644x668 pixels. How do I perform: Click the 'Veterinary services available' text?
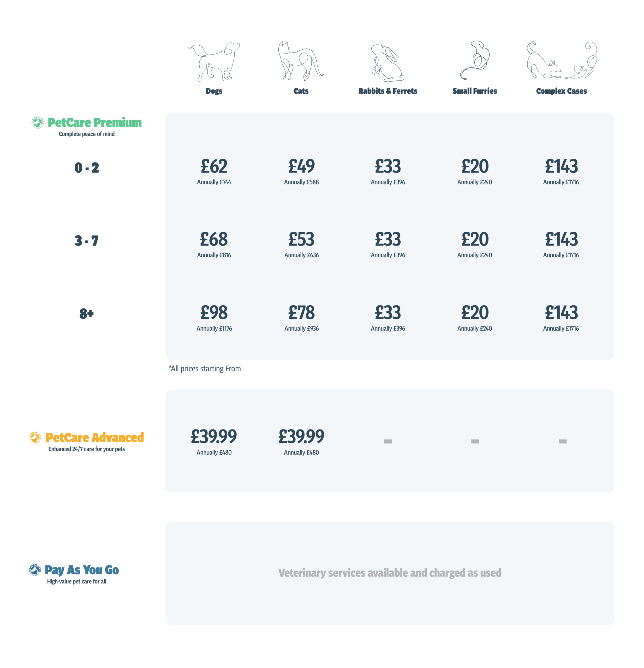(x=390, y=573)
